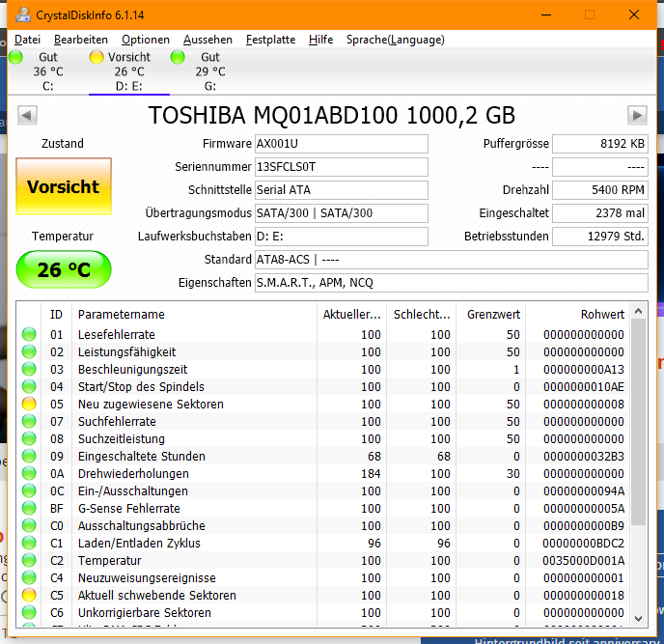Click green status dot of Start/Stop des Spindels
This screenshot has height=644, width=664.
29,386
